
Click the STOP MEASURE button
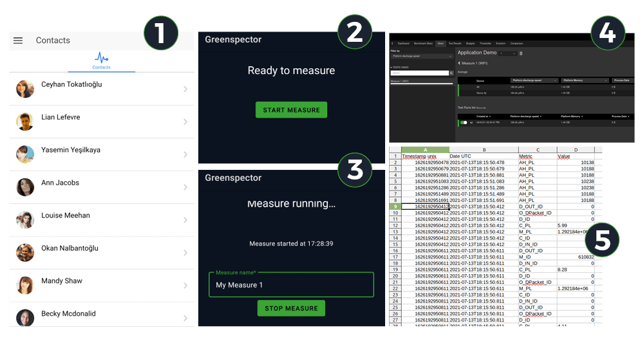(291, 308)
